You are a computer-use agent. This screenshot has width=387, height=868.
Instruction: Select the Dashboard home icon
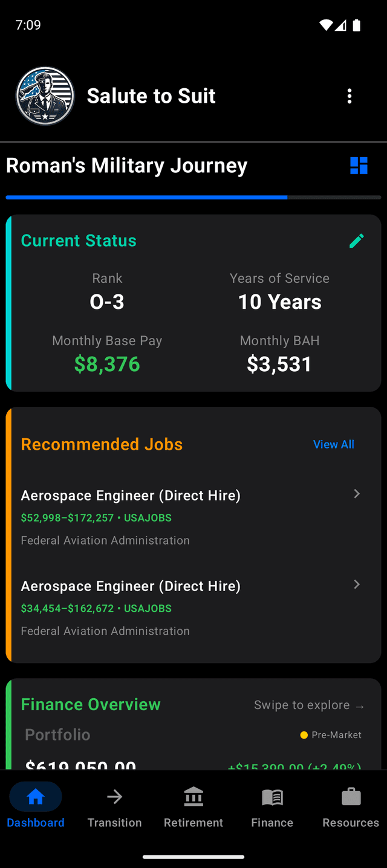(35, 796)
